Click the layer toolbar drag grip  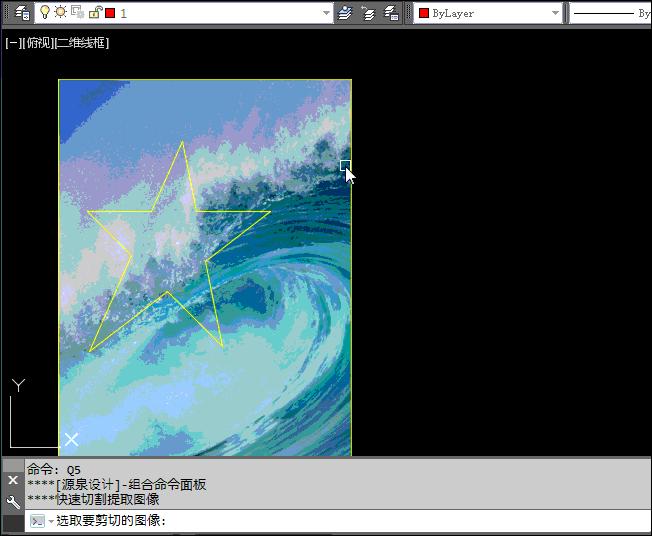tap(7, 13)
